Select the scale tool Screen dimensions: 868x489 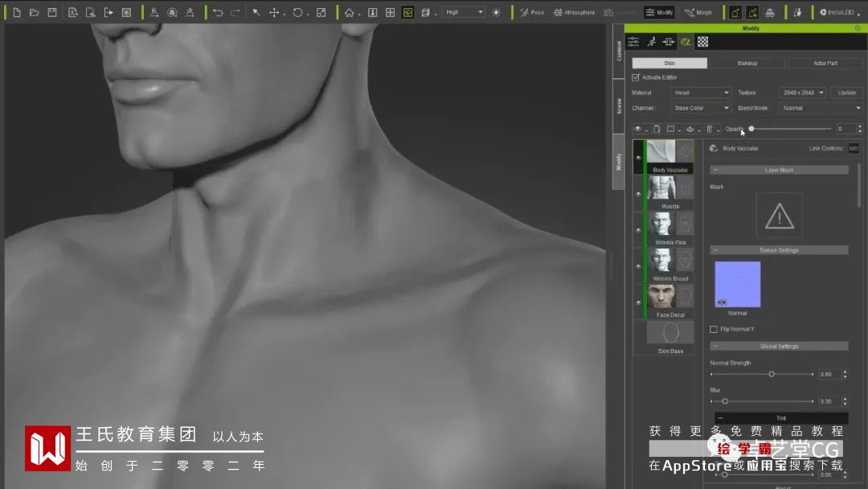(x=321, y=12)
